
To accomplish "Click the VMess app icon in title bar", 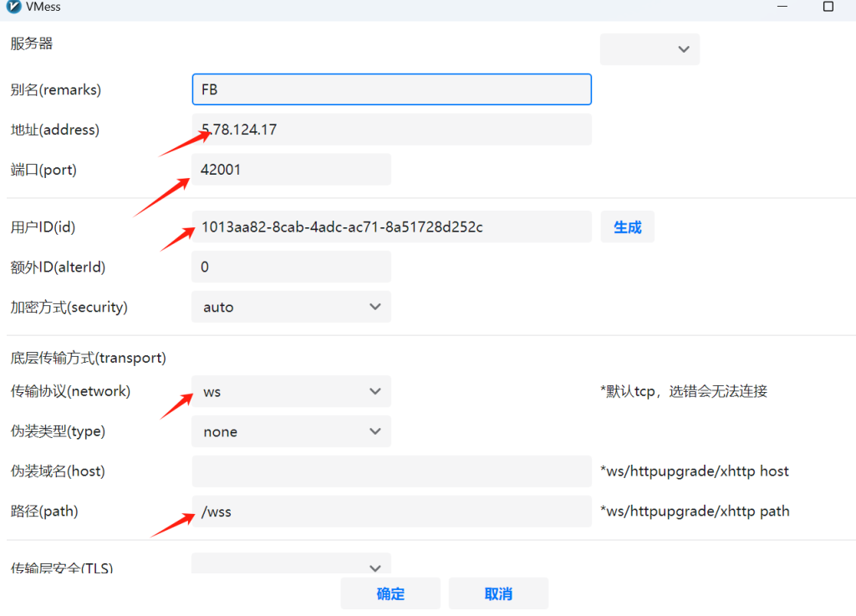I will [13, 7].
